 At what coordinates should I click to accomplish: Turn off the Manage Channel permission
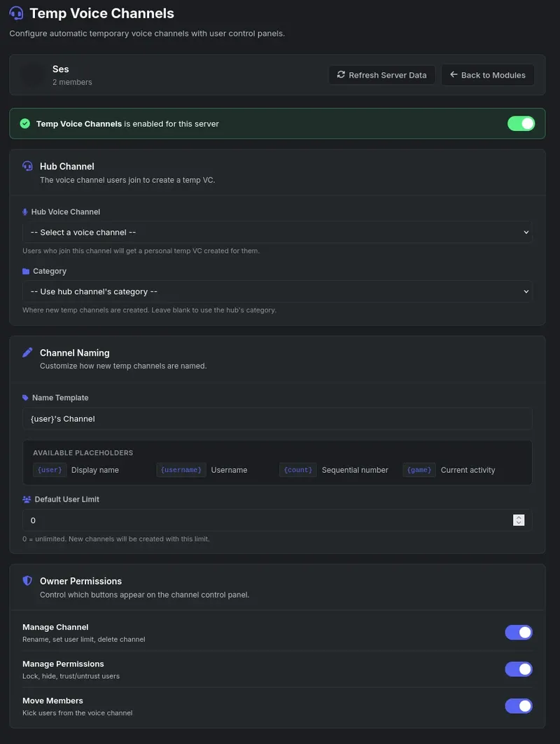click(519, 632)
